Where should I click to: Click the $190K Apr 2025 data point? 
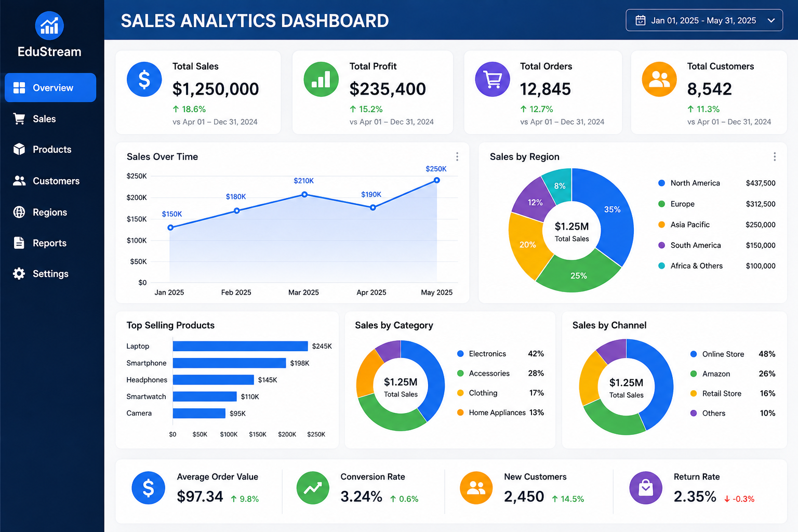click(x=373, y=207)
